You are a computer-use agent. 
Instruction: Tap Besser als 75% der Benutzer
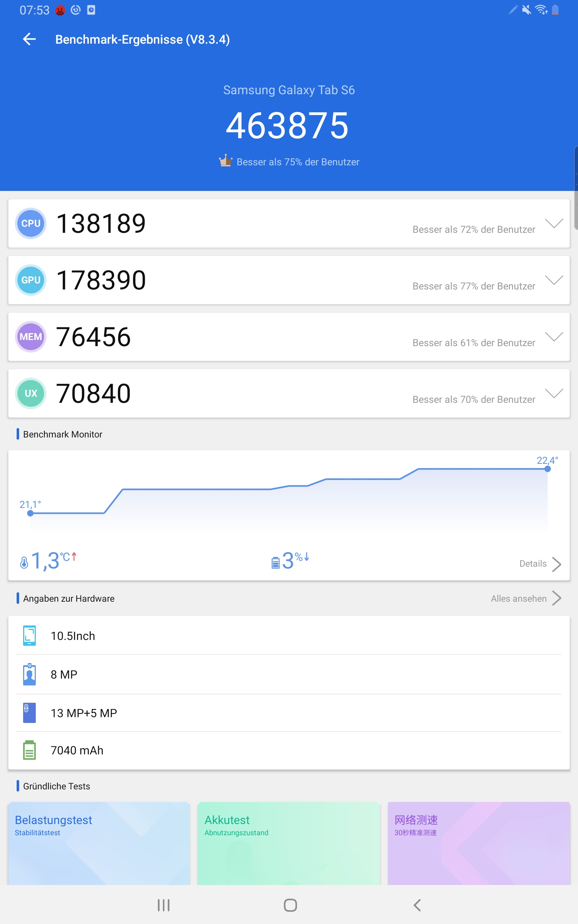298,162
